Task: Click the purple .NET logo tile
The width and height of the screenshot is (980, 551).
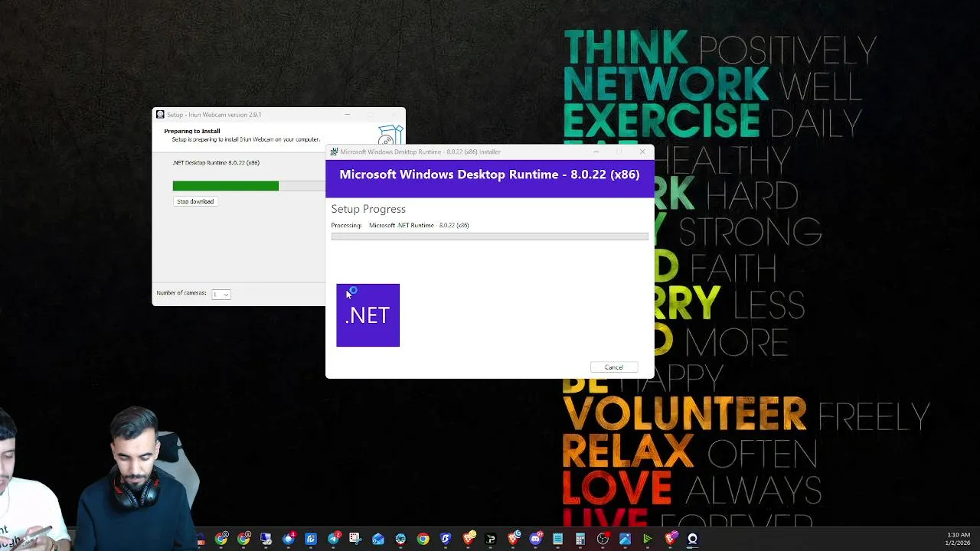Action: [367, 315]
